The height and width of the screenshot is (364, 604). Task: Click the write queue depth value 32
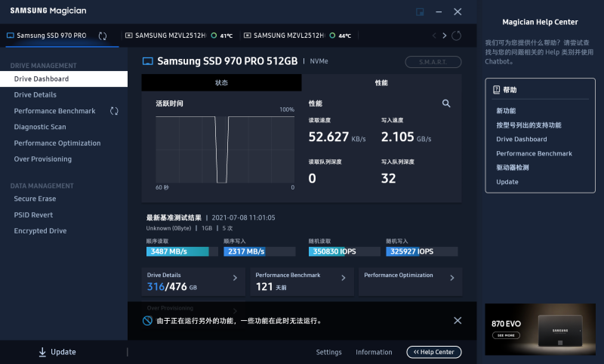coord(388,178)
